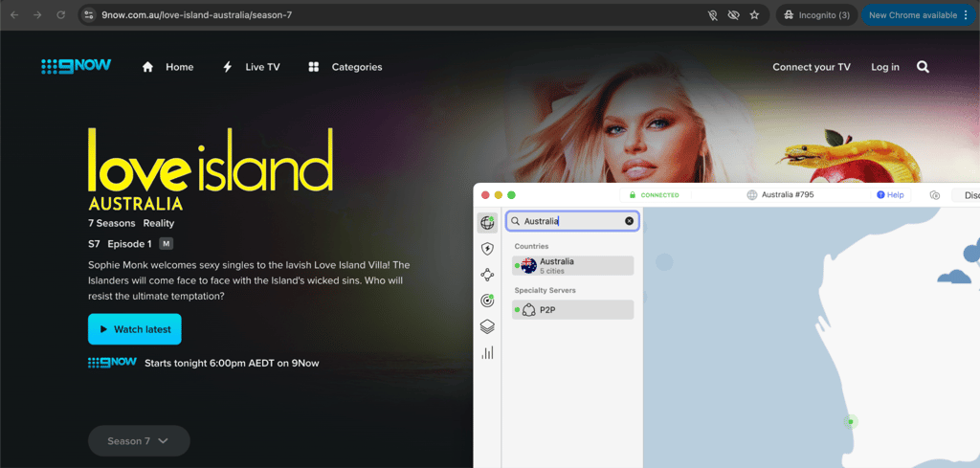Click the Watch latest button
This screenshot has width=980, height=468.
tap(134, 329)
